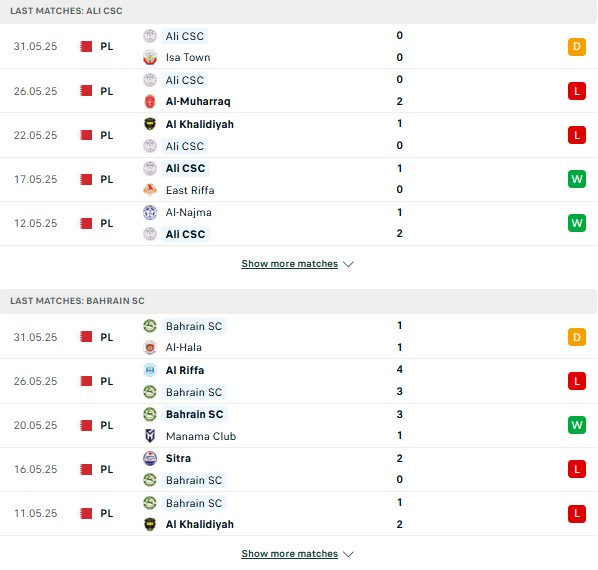Viewport: 598px width, 570px height.
Task: Open the Al-Muharraq team name link
Action: click(198, 101)
